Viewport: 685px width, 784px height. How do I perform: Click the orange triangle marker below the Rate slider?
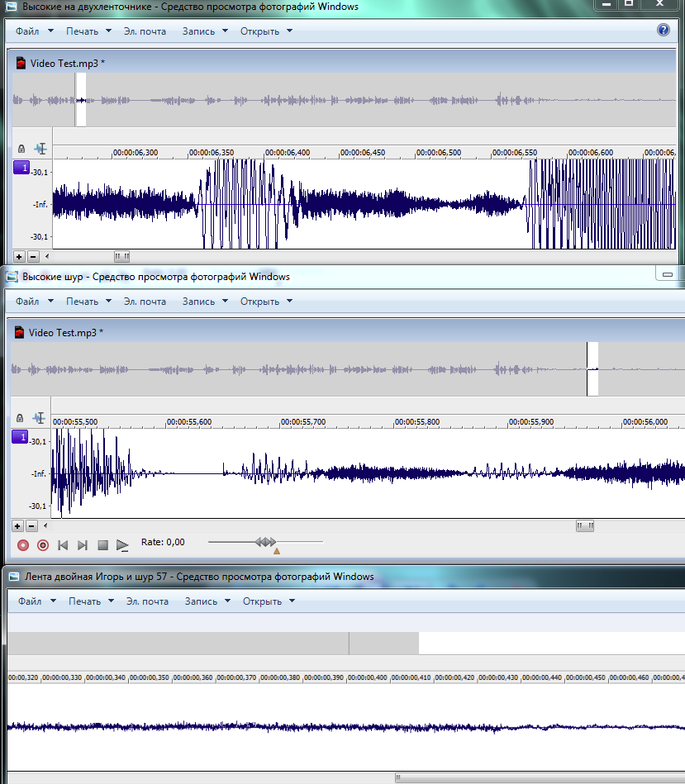277,551
